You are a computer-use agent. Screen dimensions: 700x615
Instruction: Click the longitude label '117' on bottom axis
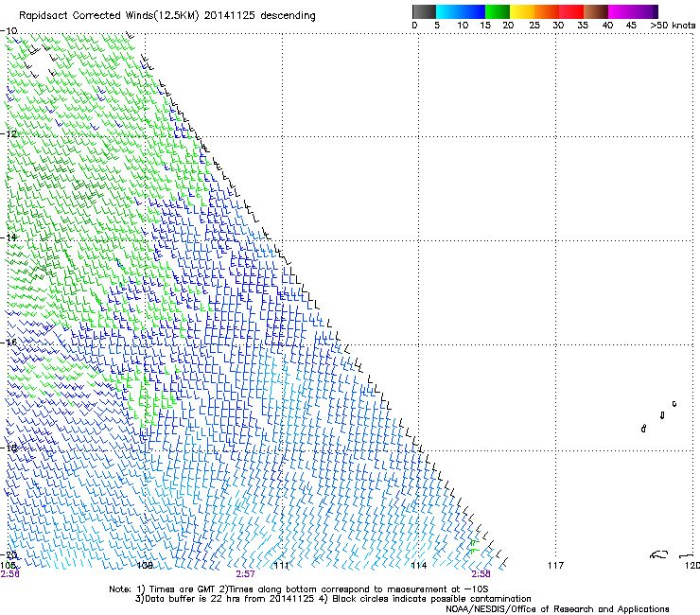[x=556, y=566]
